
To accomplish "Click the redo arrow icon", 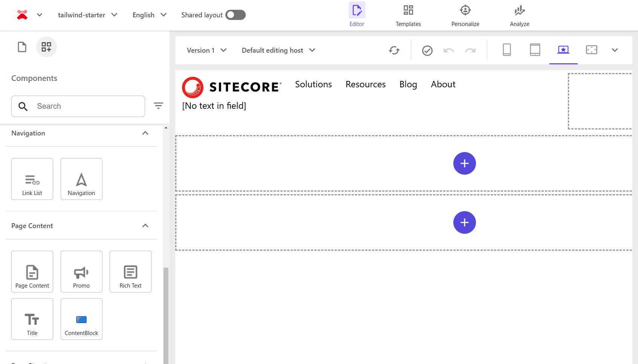I will click(x=470, y=50).
